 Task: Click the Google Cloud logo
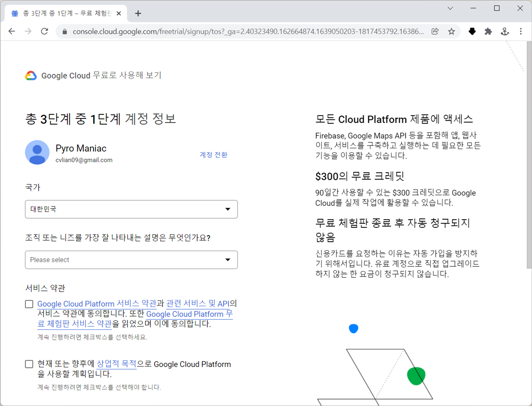31,76
